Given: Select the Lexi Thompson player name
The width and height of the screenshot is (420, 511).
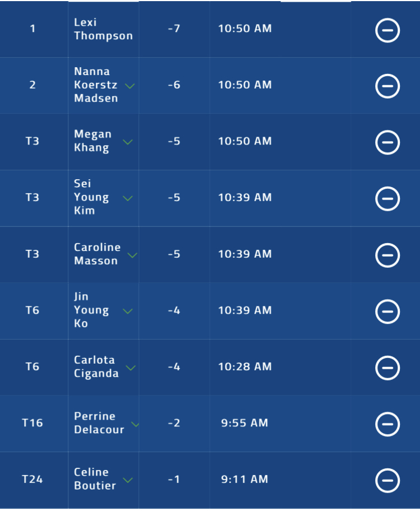Looking at the screenshot, I should click(103, 29).
